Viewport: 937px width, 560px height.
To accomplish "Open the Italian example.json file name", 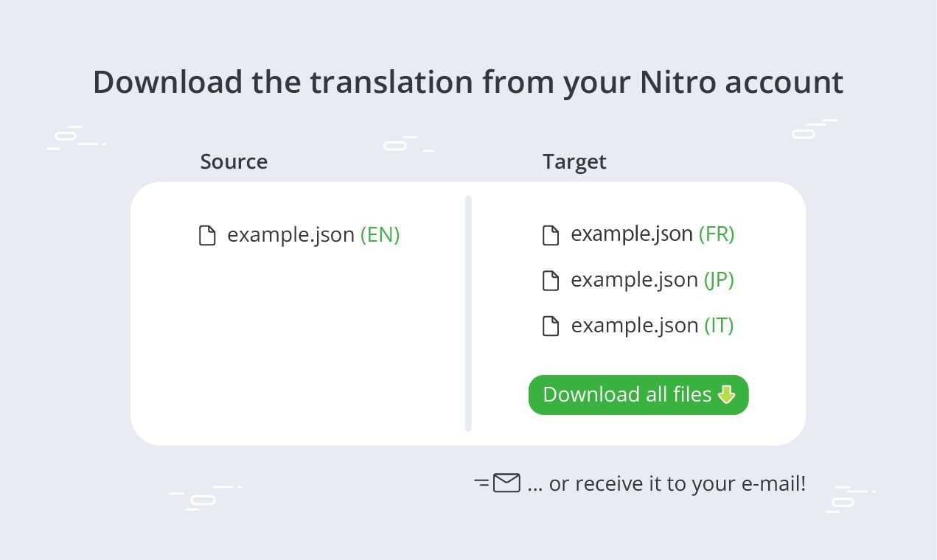I will tap(634, 326).
